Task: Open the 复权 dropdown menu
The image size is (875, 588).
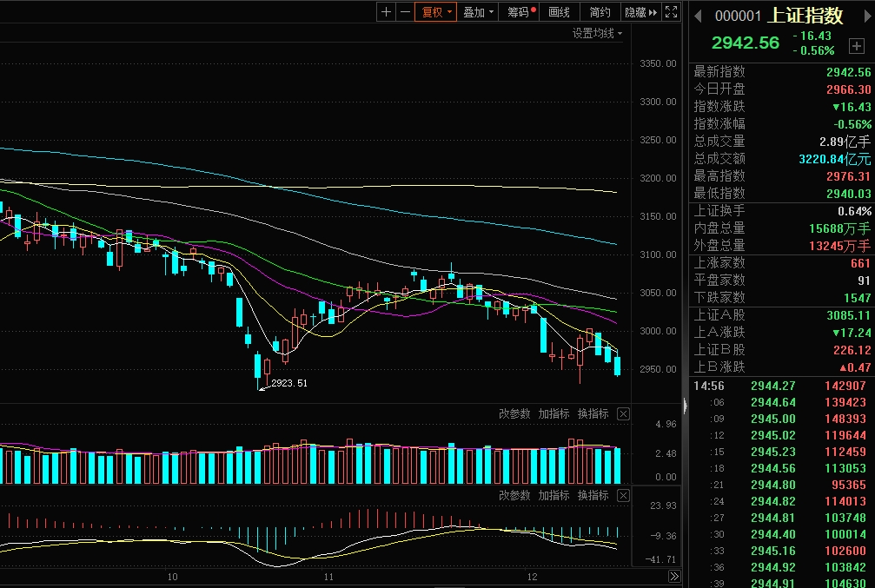Action: click(x=437, y=12)
